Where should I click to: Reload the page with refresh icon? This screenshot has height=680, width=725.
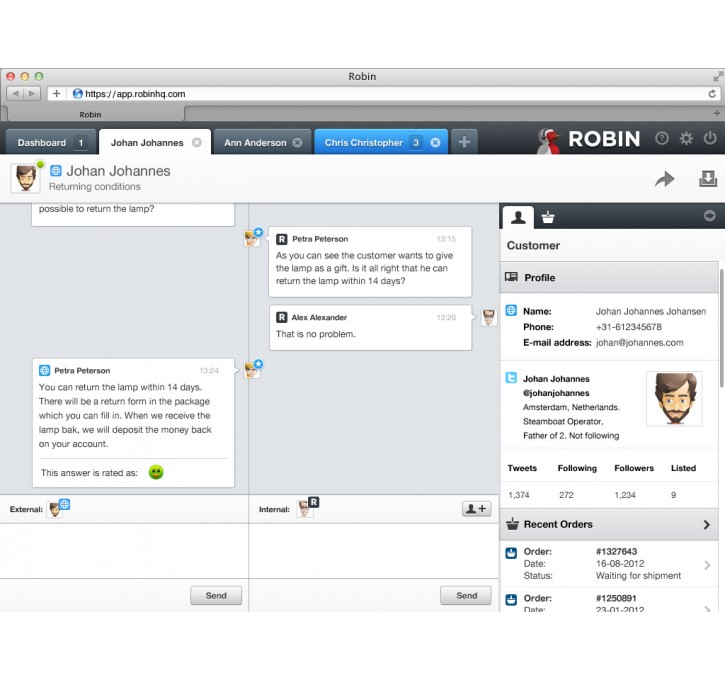point(712,94)
